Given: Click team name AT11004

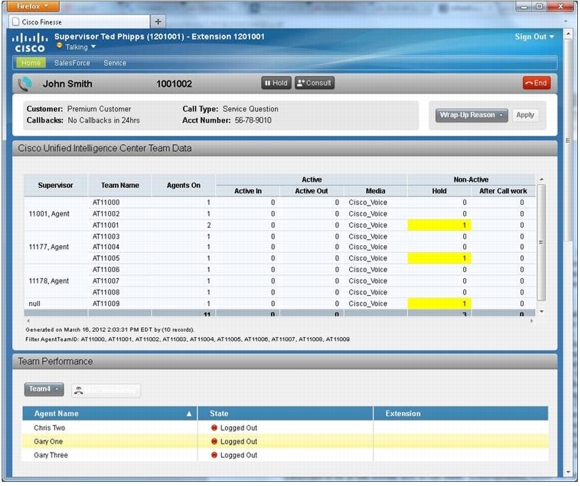Looking at the screenshot, I should click(106, 247).
